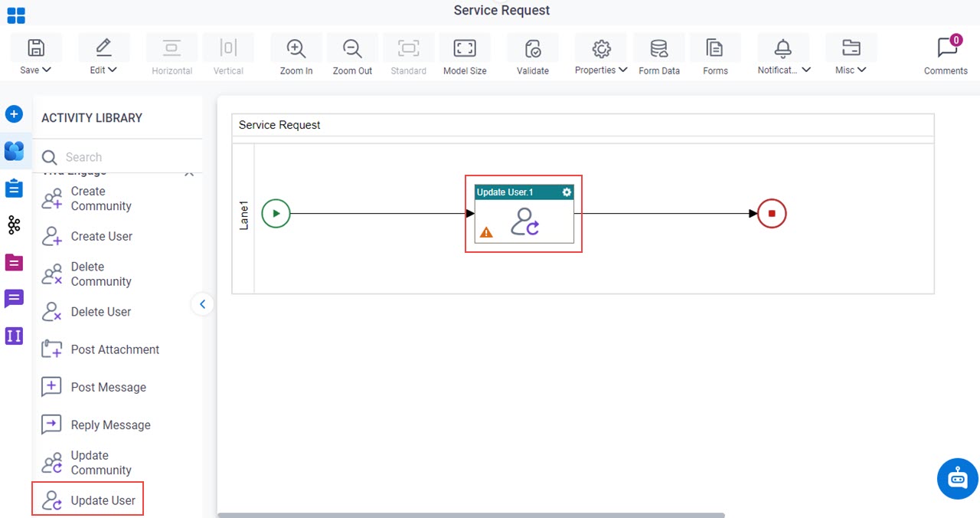Image resolution: width=980 pixels, height=518 pixels.
Task: Run Validate on the process
Action: tap(533, 49)
